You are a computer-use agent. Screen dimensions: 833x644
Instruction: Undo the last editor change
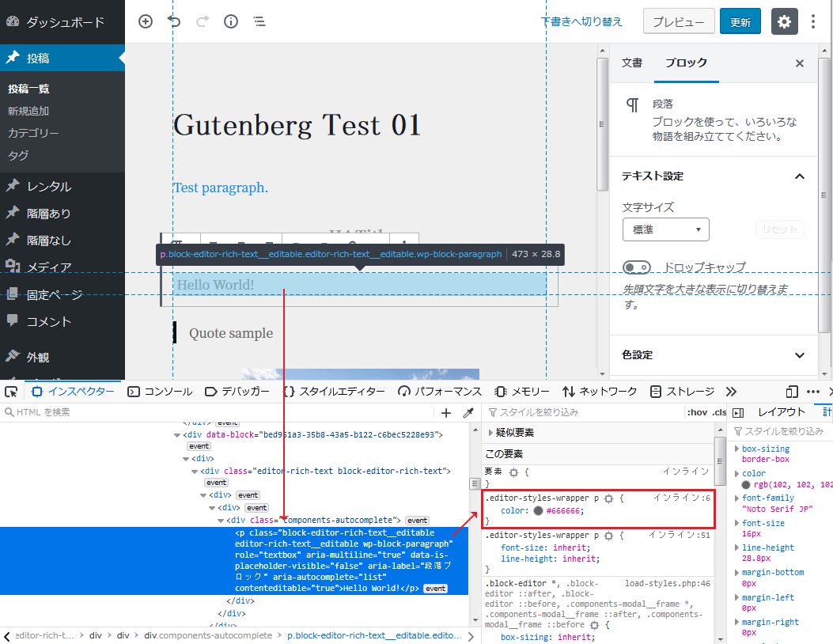tap(174, 21)
